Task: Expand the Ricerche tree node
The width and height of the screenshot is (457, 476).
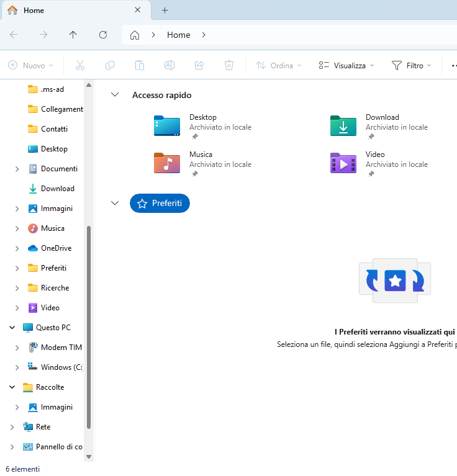Action: click(17, 289)
